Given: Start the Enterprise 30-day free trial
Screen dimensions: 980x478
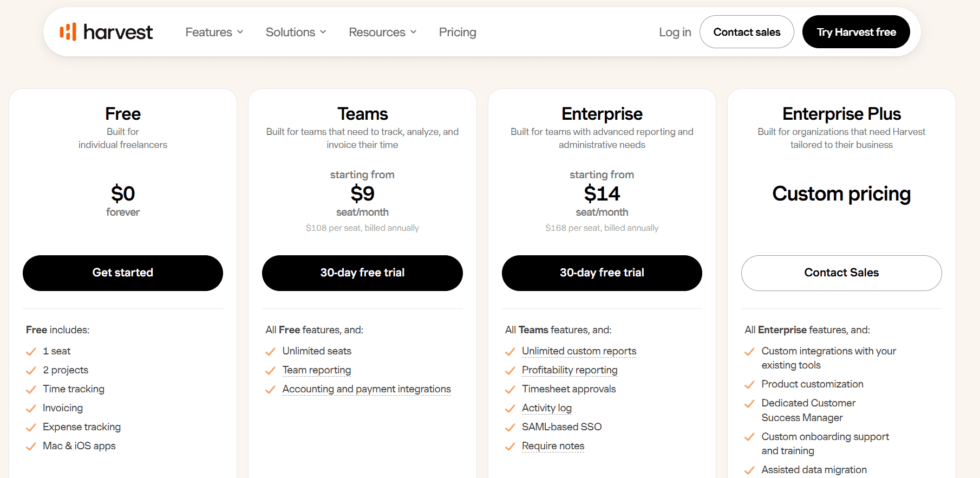Looking at the screenshot, I should [x=602, y=273].
